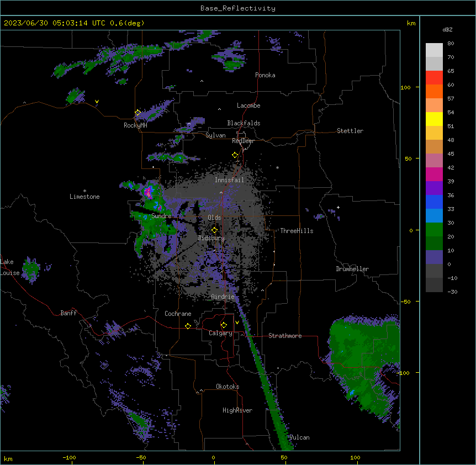The height and width of the screenshot is (465, 476).
Task: Click the Sylvan label
Action: click(x=215, y=135)
